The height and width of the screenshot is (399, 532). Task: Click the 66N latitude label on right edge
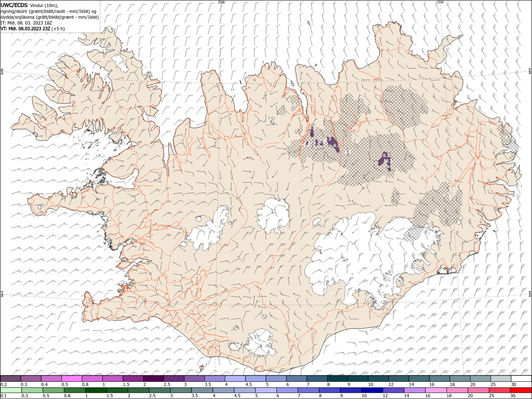tap(530, 71)
